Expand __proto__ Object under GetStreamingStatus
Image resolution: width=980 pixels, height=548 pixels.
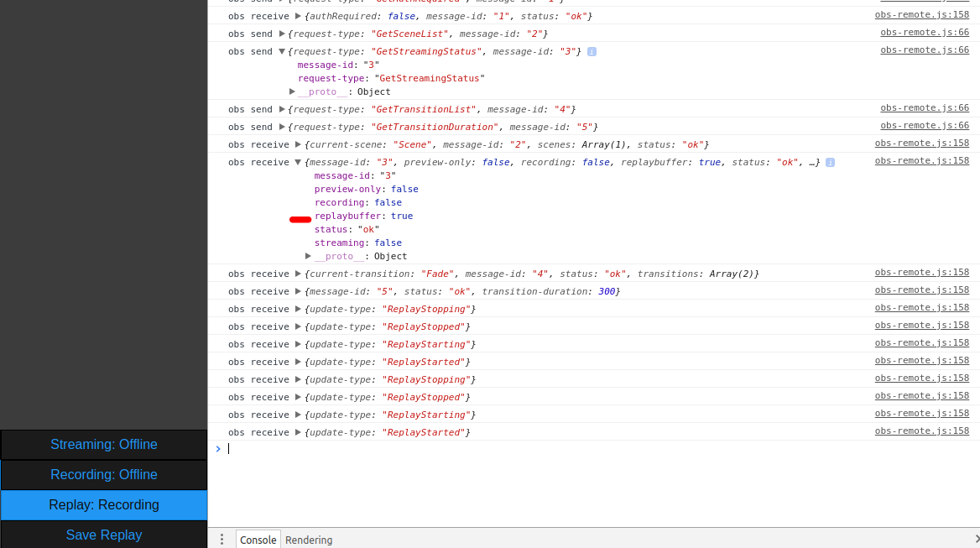pyautogui.click(x=291, y=91)
